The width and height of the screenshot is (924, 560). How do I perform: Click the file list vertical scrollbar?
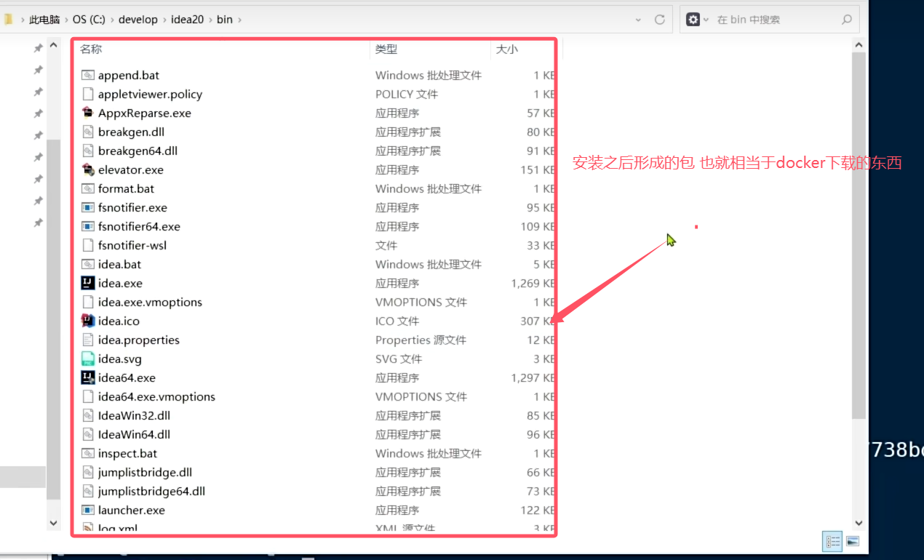859,236
